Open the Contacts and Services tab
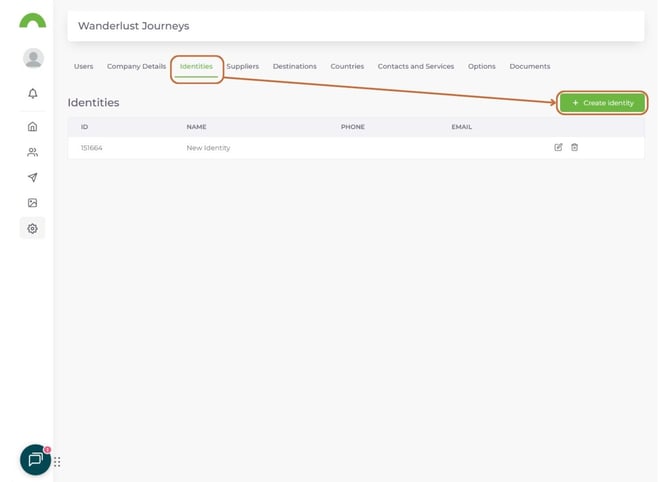 point(415,66)
